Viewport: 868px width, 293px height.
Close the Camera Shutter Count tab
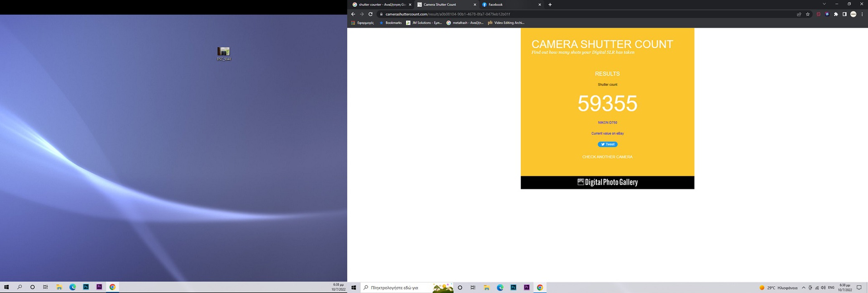[x=475, y=5]
